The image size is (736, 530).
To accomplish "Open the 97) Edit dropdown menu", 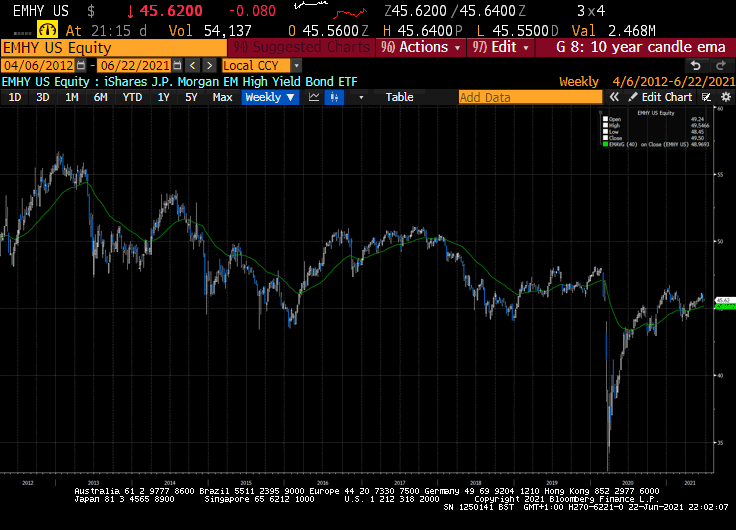I will [501, 47].
